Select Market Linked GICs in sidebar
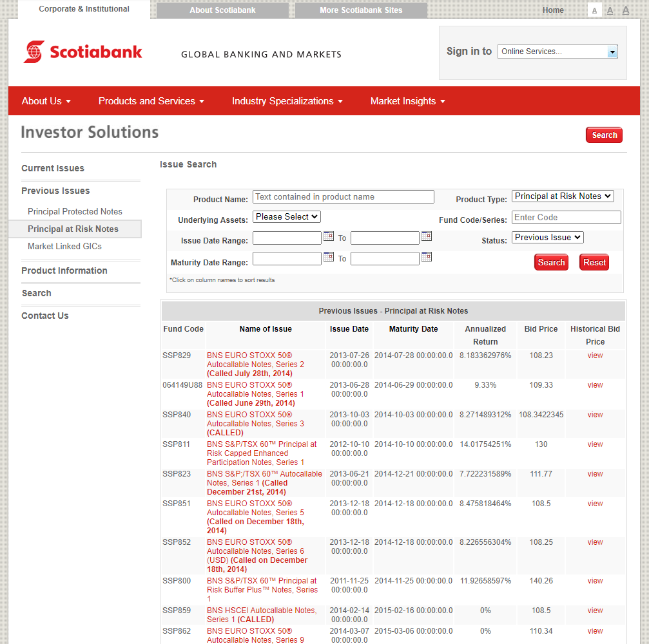Viewport: 649px width, 644px height. click(x=64, y=246)
